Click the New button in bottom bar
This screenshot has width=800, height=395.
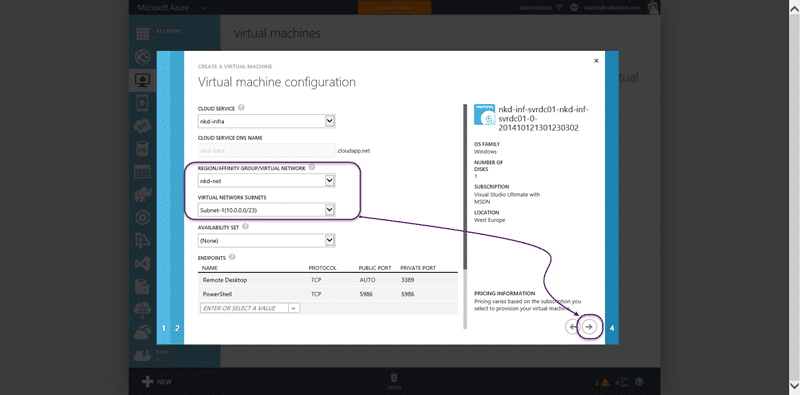pos(157,382)
